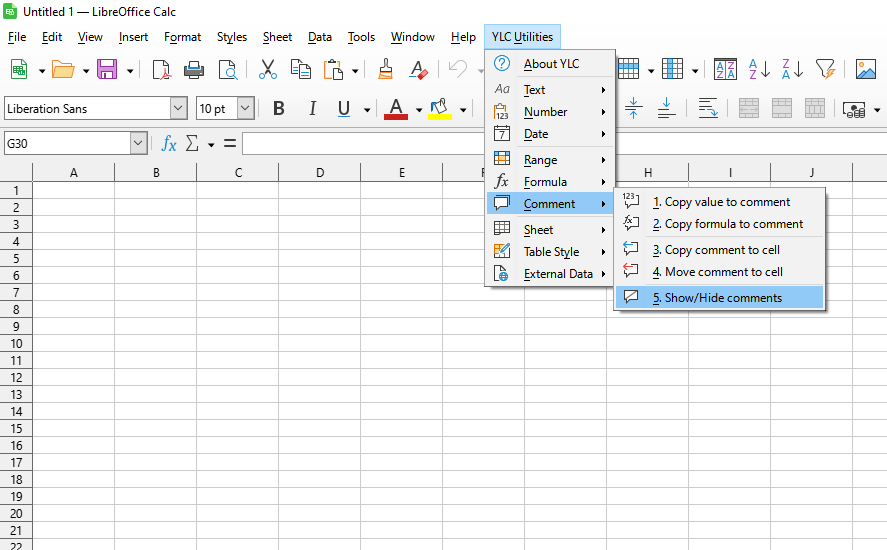This screenshot has width=887, height=550.
Task: Click the Export as PDF icon
Action: coord(161,69)
